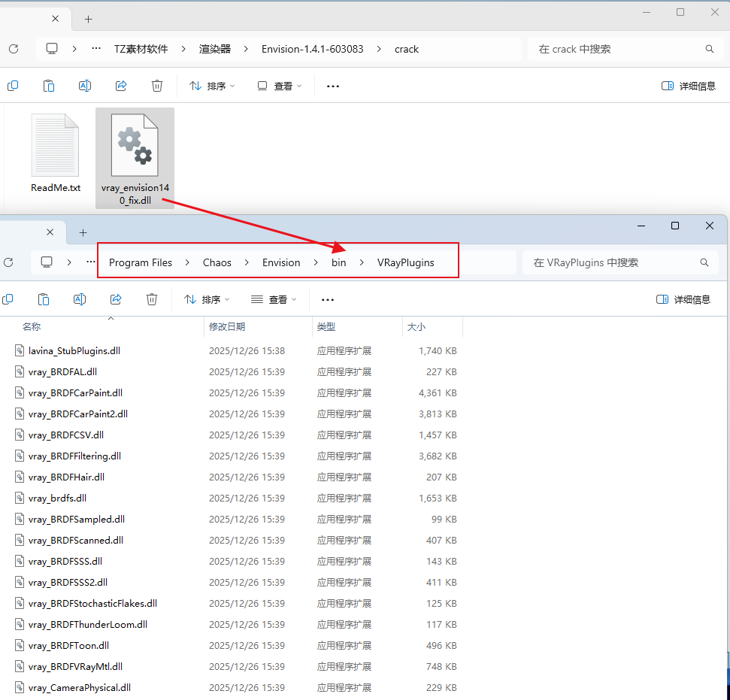
Task: Open the 排序 sort dropdown in crack window
Action: pos(212,86)
